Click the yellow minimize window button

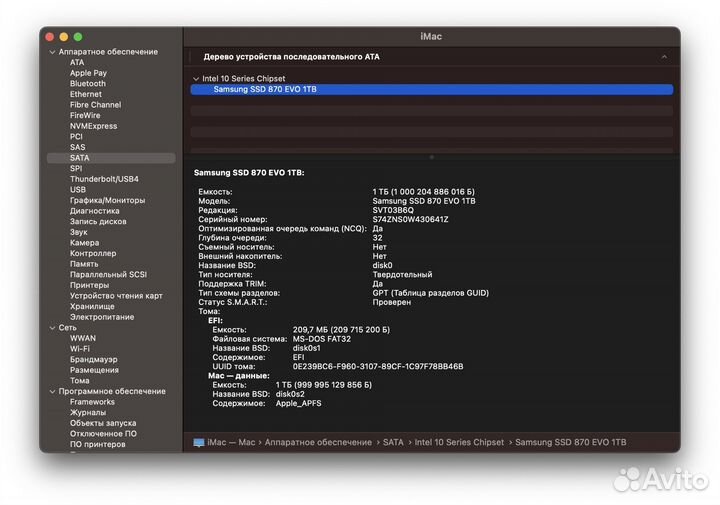pos(64,37)
